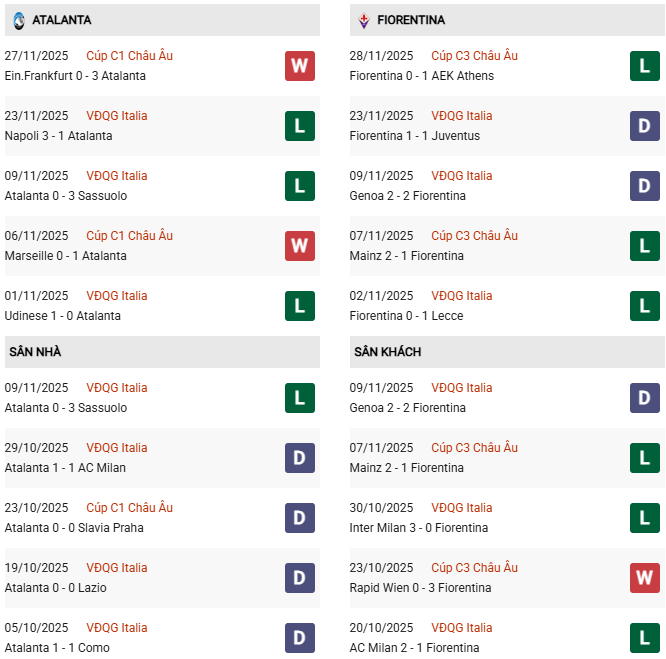Click the L badge for Fiorentina 0 - 1 AEK Athens
This screenshot has width=666, height=659.
coord(644,66)
